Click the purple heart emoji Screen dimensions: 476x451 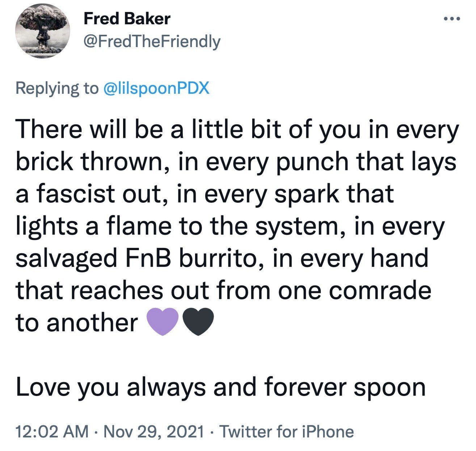[162, 322]
